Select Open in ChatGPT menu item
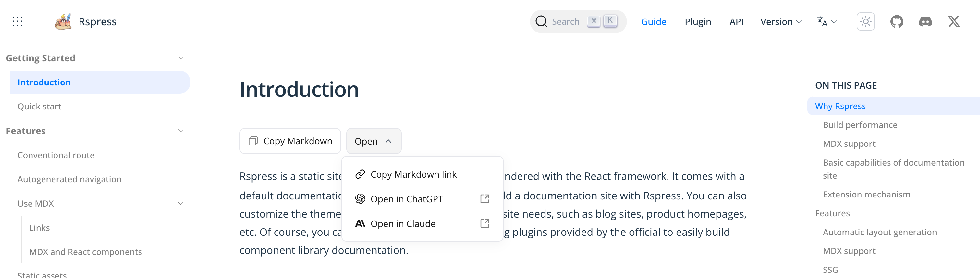The height and width of the screenshot is (278, 980). pos(406,199)
